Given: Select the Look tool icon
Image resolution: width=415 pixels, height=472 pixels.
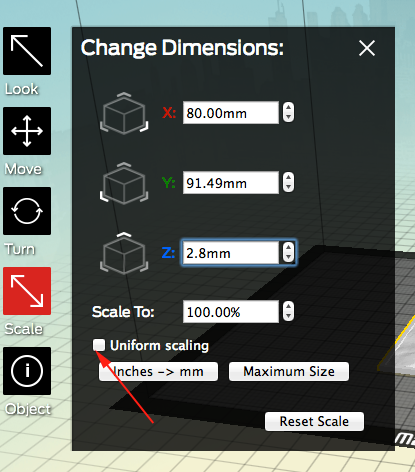Looking at the screenshot, I should click(x=27, y=51).
